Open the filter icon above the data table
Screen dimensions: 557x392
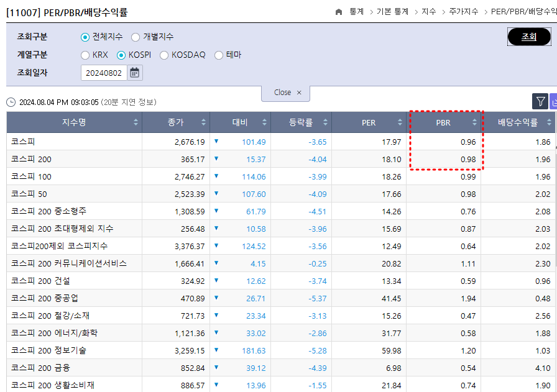pos(539,101)
